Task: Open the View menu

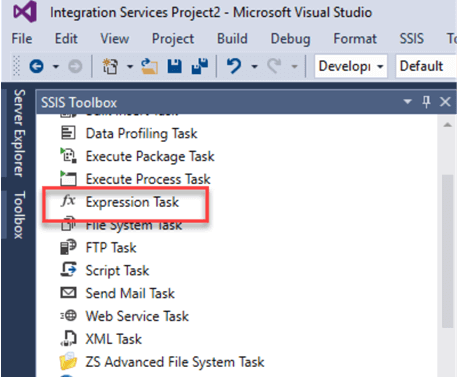Action: tap(115, 39)
